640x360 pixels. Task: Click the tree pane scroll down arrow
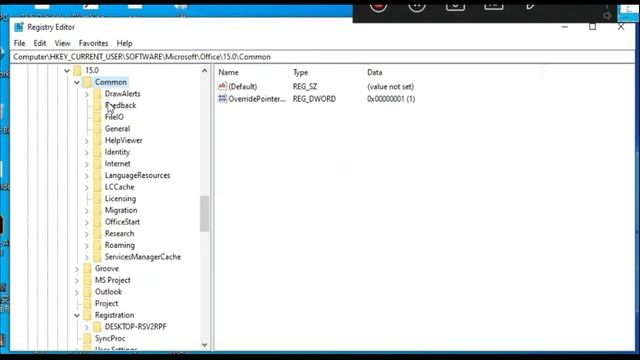pyautogui.click(x=204, y=345)
